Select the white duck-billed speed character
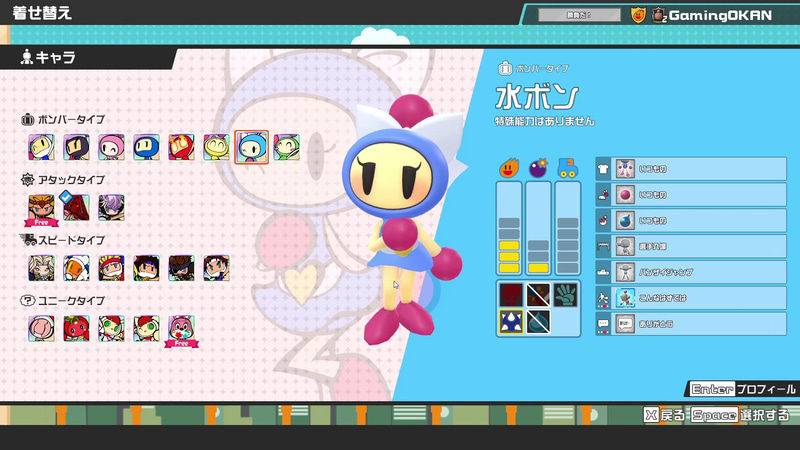This screenshot has width=800, height=450. [x=77, y=268]
